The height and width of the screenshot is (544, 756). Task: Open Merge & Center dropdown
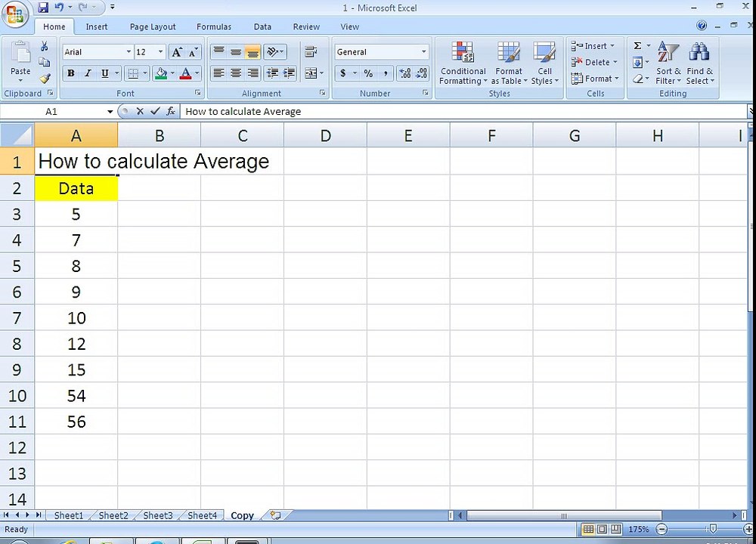coord(321,73)
